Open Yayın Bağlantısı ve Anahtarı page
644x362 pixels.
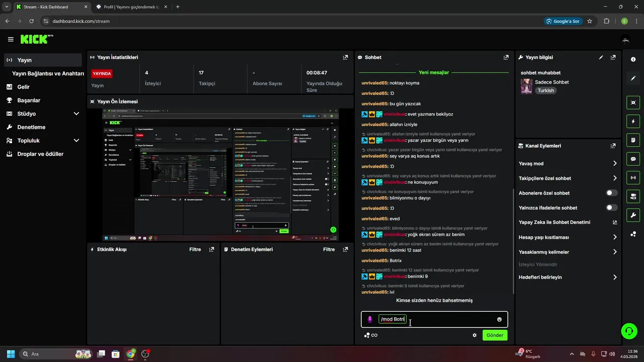(x=48, y=73)
